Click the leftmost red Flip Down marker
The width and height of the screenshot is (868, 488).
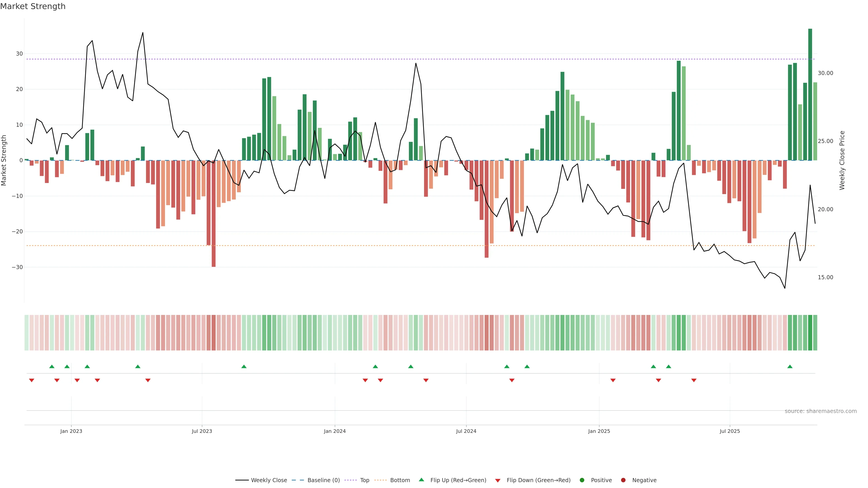pyautogui.click(x=32, y=380)
